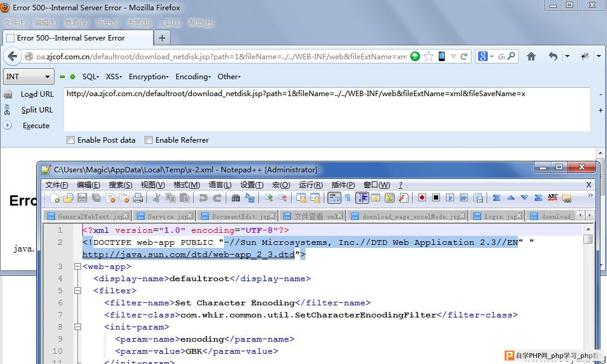Image resolution: width=607 pixels, height=364 pixels.
Task: Collapse the web-app fold marker
Action: pos(78,267)
